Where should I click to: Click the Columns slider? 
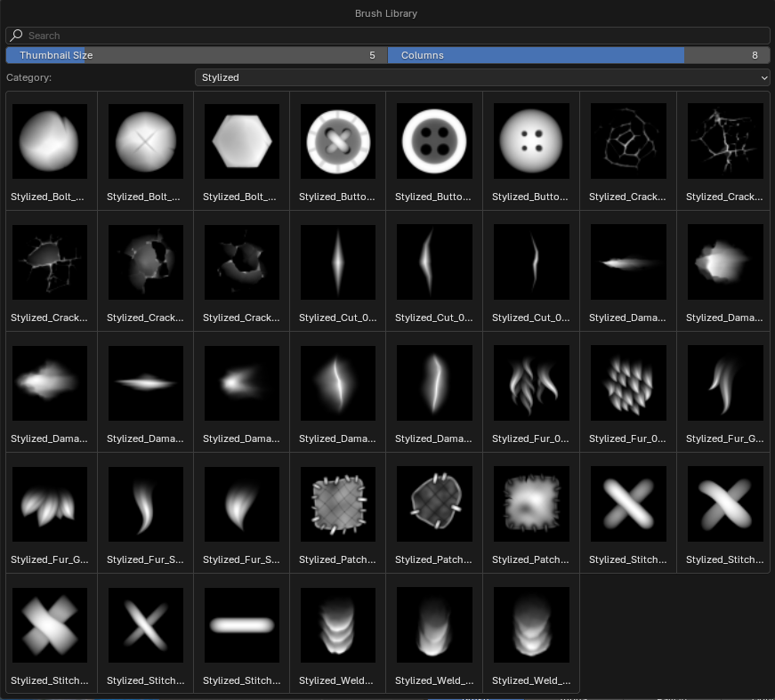(x=578, y=55)
